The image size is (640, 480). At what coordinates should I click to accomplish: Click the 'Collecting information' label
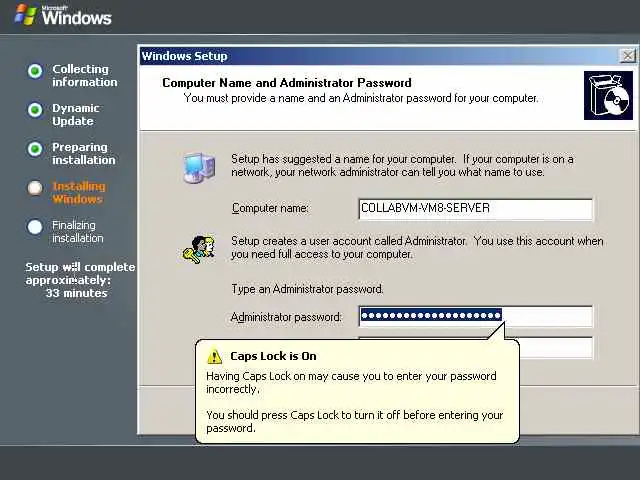tap(84, 76)
